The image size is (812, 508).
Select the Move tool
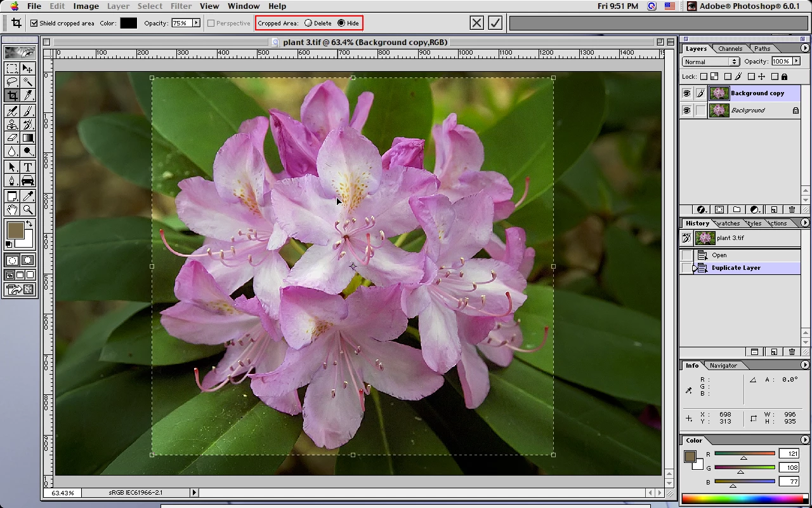click(28, 69)
